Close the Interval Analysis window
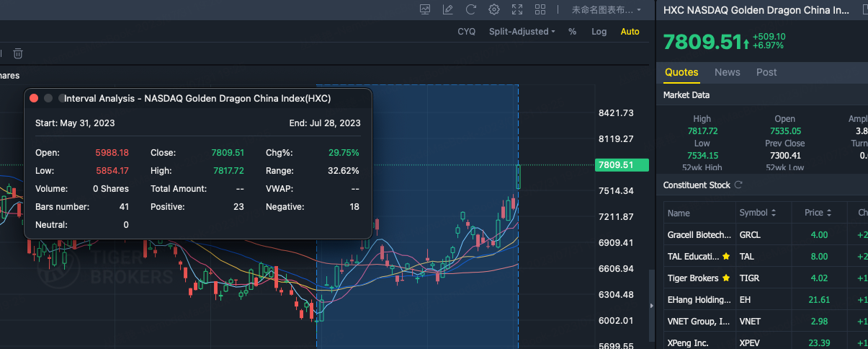868x349 pixels. (34, 98)
